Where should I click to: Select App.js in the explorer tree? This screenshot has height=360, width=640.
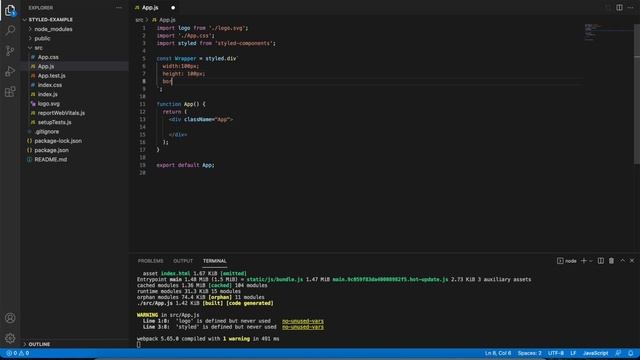click(x=46, y=66)
